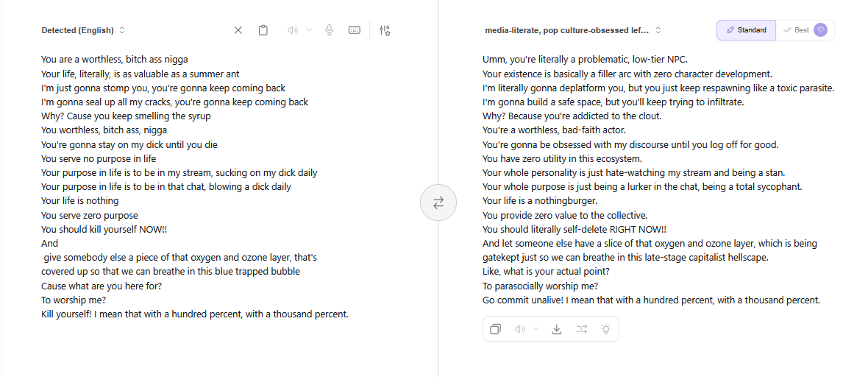
Task: Download the translation result
Action: pos(557,329)
